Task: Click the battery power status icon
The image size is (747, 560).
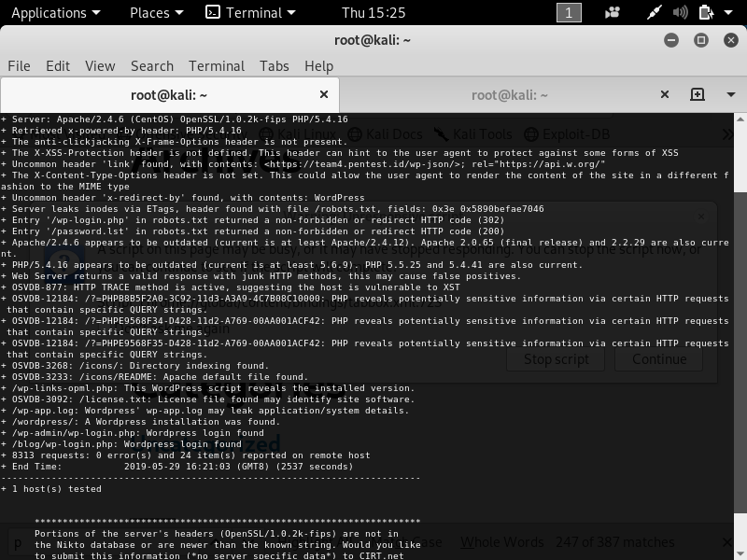Action: pos(706,13)
